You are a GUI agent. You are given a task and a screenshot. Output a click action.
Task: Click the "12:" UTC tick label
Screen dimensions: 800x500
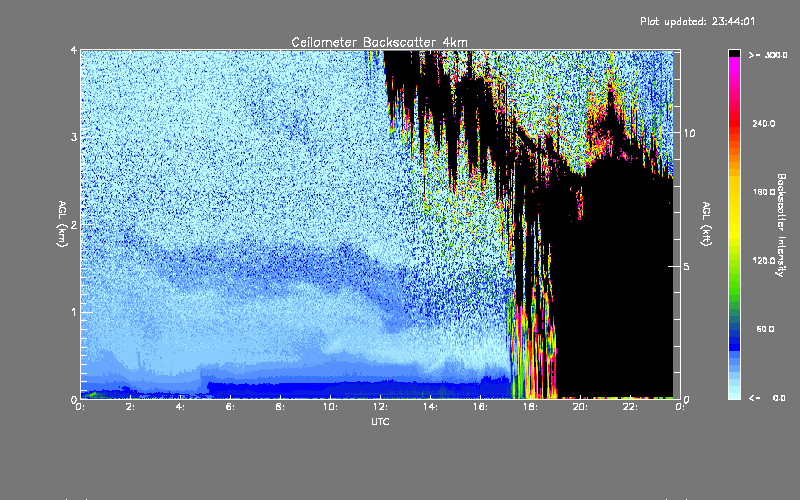coord(380,407)
